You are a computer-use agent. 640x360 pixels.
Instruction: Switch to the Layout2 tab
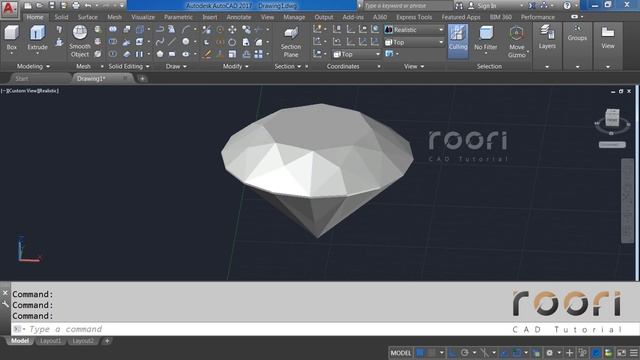[x=83, y=341]
